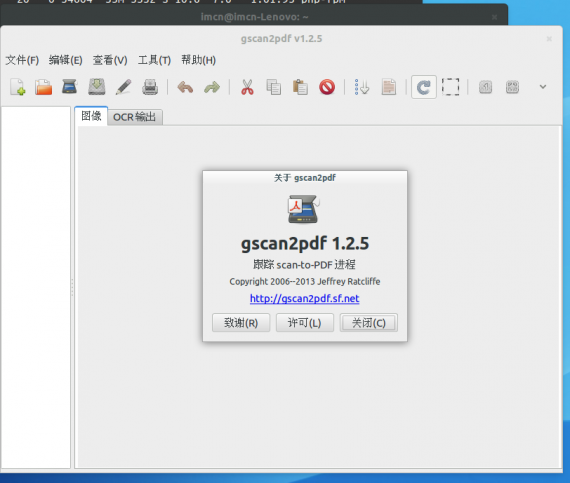This screenshot has height=483, width=570.
Task: Click the New document icon
Action: click(17, 87)
